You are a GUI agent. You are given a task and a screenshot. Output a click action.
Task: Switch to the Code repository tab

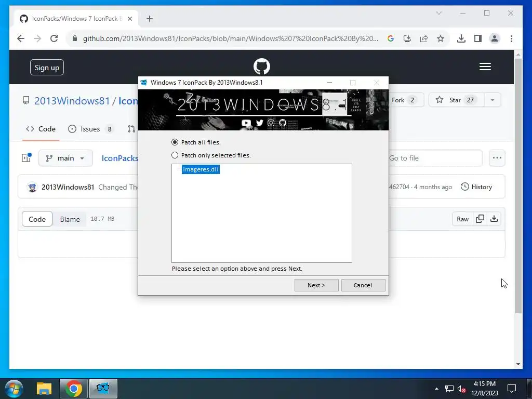pos(41,129)
